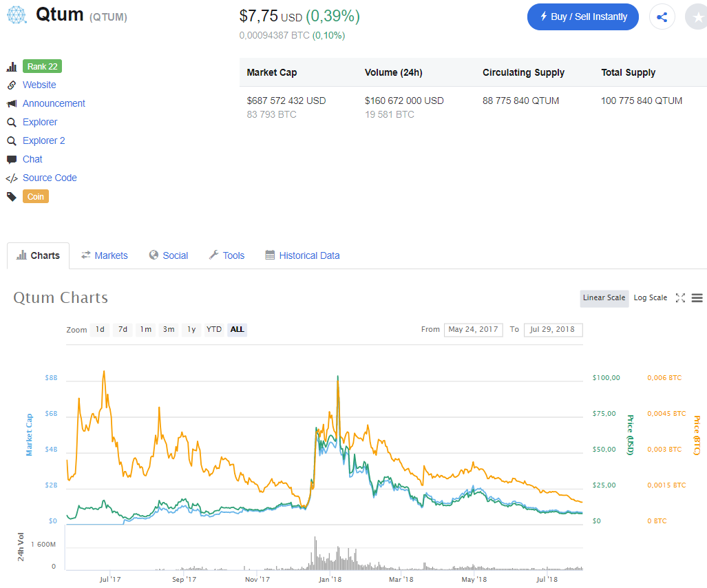Click the Website link chain icon

pyautogui.click(x=12, y=85)
